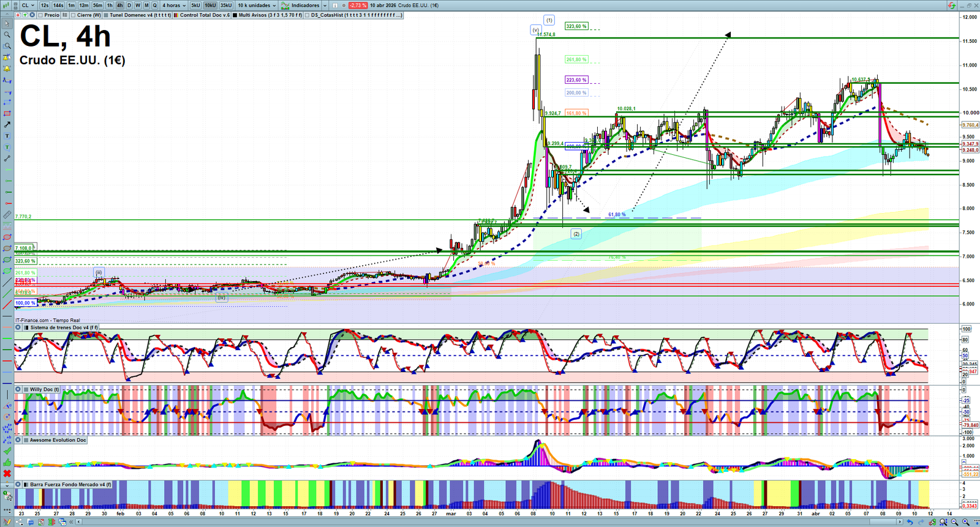
Task: Select the D daily timeframe toggle
Action: [x=129, y=5]
